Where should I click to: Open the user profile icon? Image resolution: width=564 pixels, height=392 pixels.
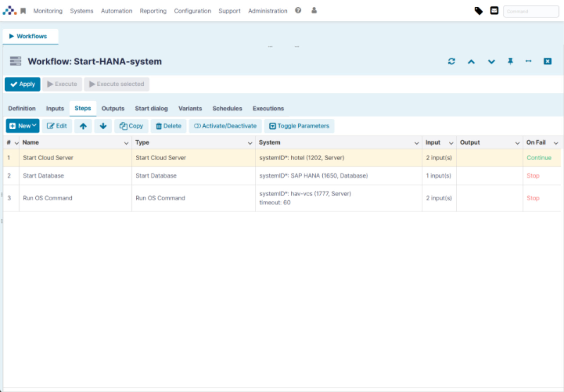tap(314, 10)
